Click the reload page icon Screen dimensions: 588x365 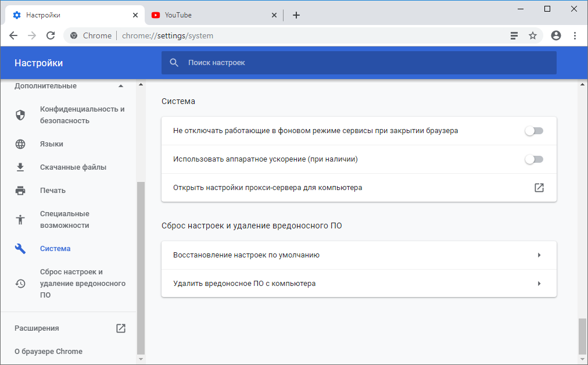pyautogui.click(x=51, y=35)
